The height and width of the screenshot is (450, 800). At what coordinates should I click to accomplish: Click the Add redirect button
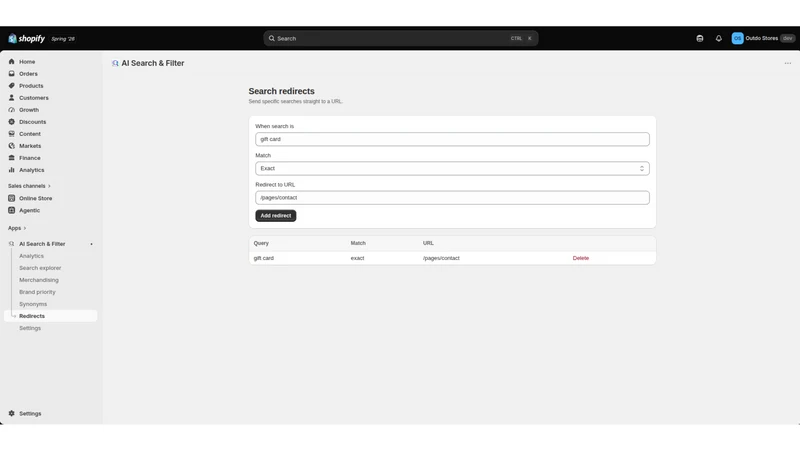click(276, 216)
